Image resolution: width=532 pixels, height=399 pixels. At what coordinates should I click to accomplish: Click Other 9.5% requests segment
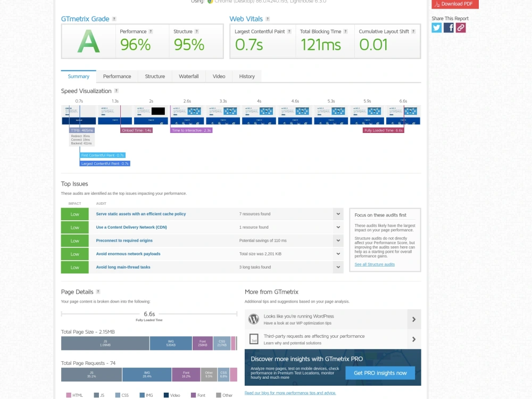point(209,375)
